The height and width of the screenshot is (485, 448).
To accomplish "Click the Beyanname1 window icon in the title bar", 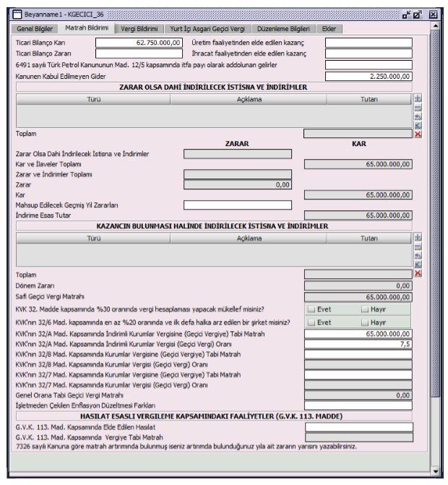I will pos(17,14).
